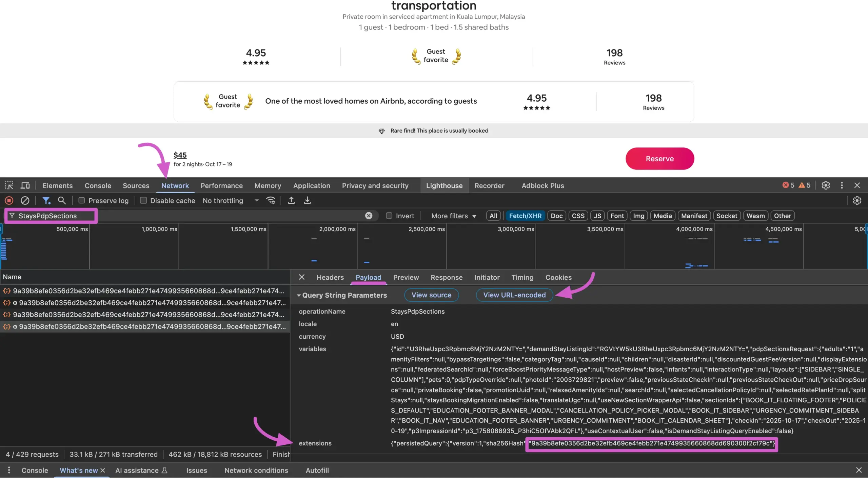This screenshot has width=868, height=478.
Task: Click the export HAR download icon
Action: click(307, 201)
